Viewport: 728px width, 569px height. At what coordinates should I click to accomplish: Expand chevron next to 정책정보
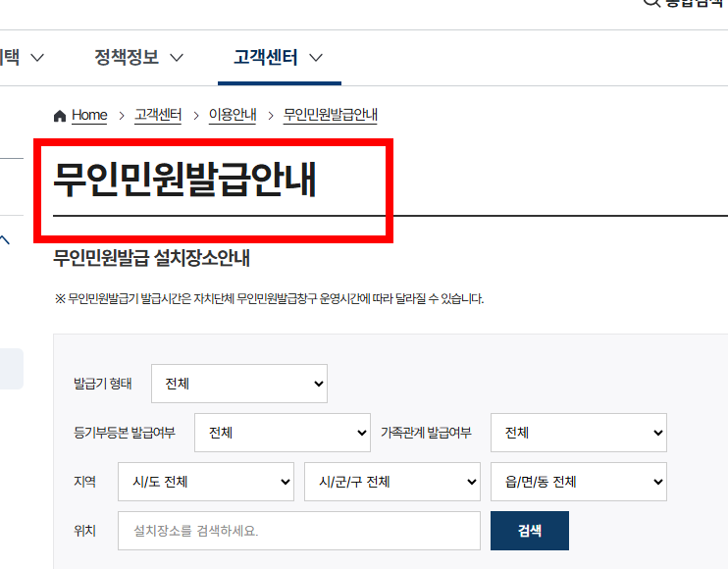pos(177,58)
